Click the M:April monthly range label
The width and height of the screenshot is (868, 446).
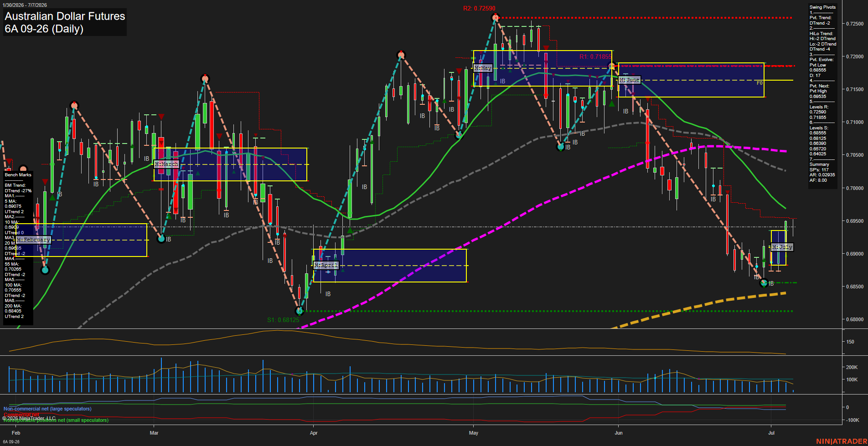326,265
